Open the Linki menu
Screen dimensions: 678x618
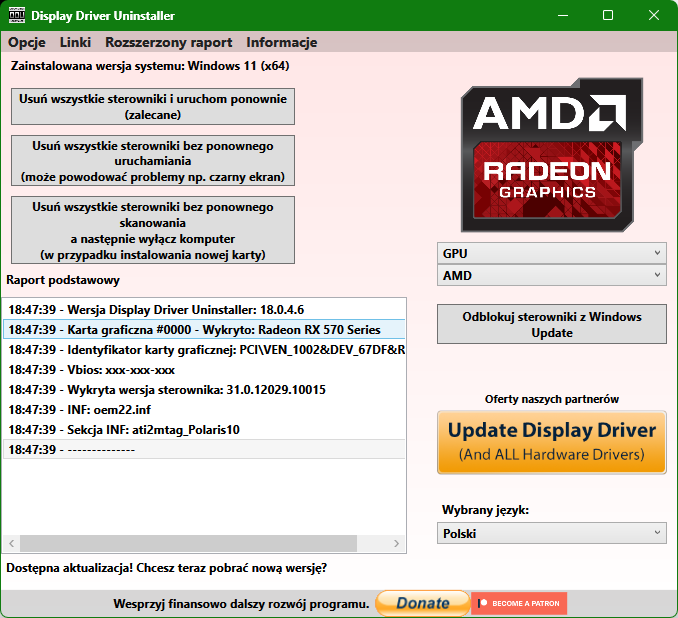pos(75,42)
